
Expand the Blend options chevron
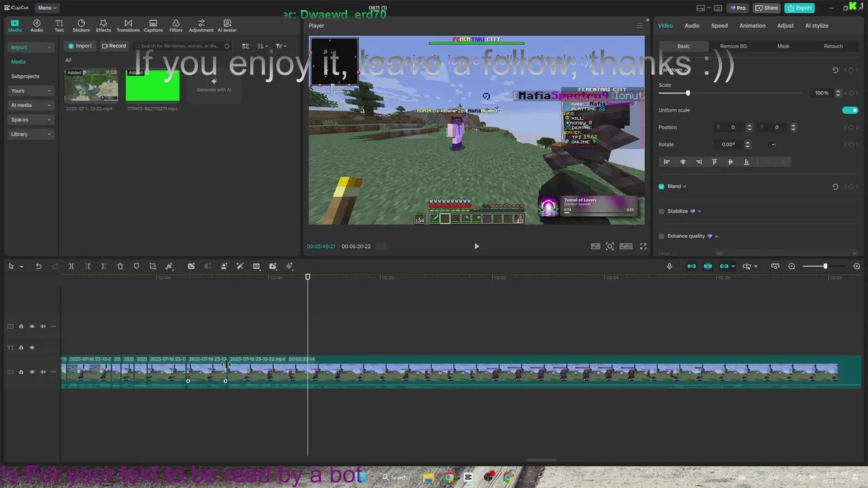point(685,186)
